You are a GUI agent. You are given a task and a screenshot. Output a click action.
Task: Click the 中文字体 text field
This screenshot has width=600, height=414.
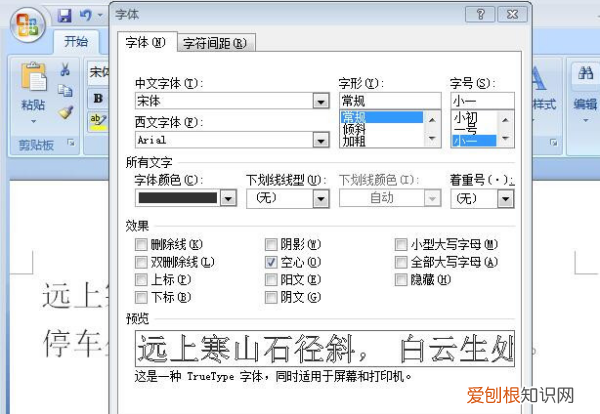(224, 101)
